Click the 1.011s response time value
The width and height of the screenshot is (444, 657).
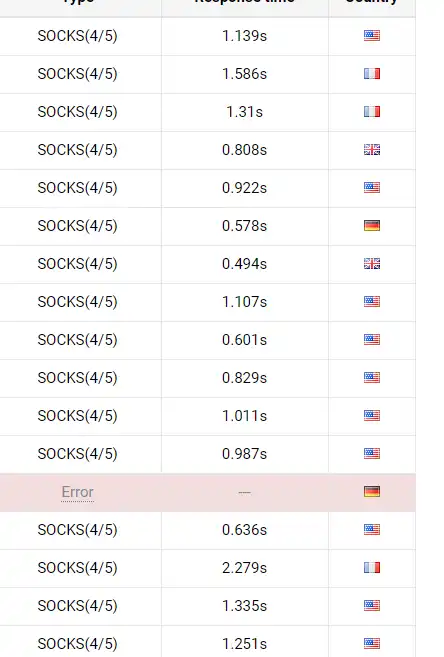[x=245, y=416]
